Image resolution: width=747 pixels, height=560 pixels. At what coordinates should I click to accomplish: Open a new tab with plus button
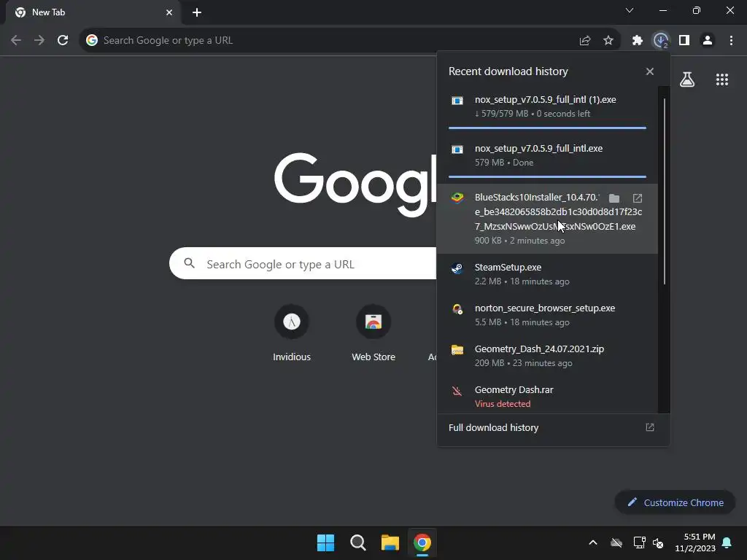pos(197,12)
